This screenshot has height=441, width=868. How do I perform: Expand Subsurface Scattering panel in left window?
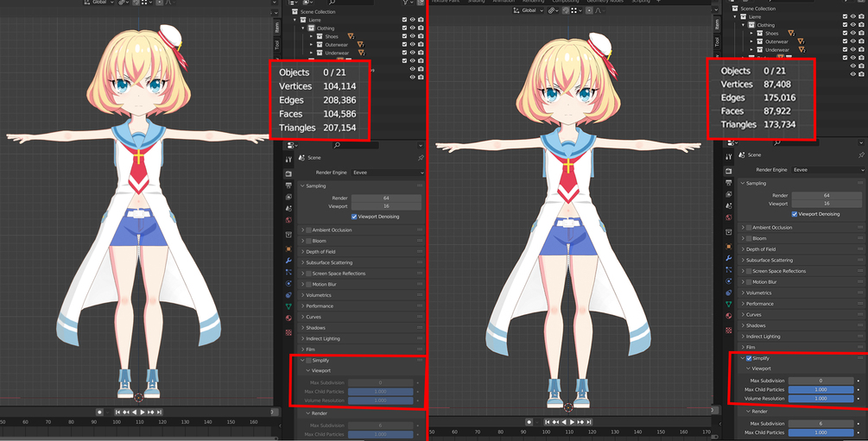tap(303, 262)
